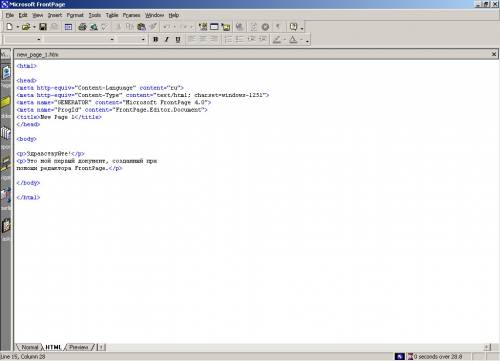The width and height of the screenshot is (500, 361).
Task: Click the New Page icon
Action: pos(9,27)
